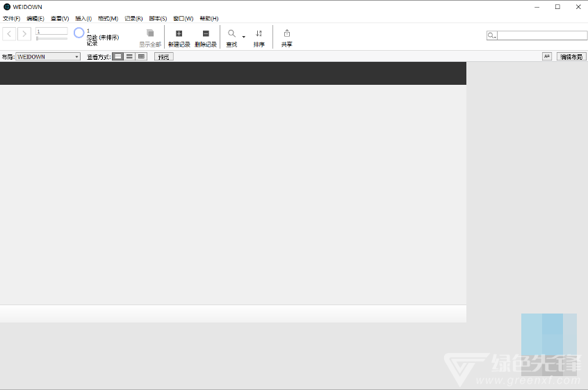Open the 脚本(S) menu
The image size is (588, 390).
(x=158, y=18)
